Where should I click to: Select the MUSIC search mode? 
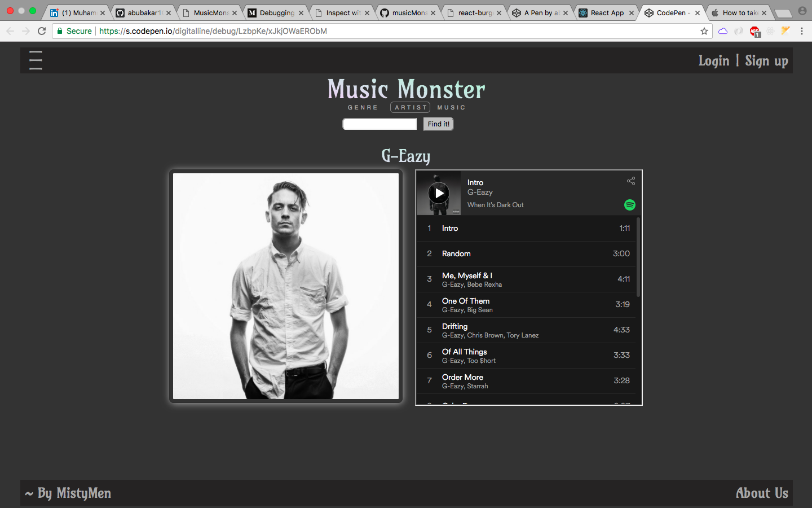pyautogui.click(x=451, y=107)
